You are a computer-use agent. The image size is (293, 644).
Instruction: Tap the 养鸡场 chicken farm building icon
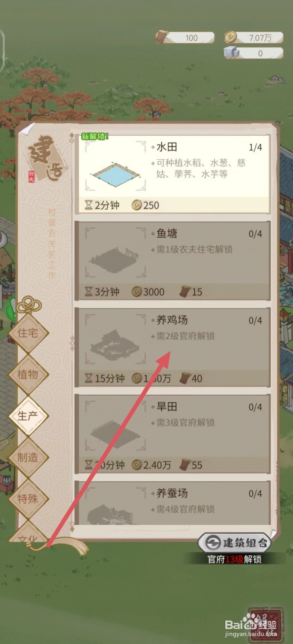click(116, 339)
